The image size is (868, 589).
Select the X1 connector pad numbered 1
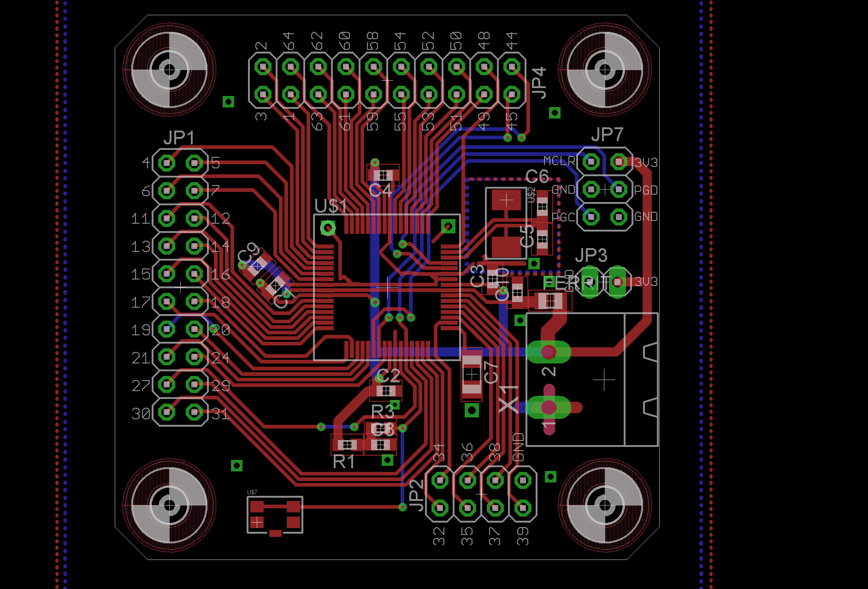pyautogui.click(x=549, y=408)
